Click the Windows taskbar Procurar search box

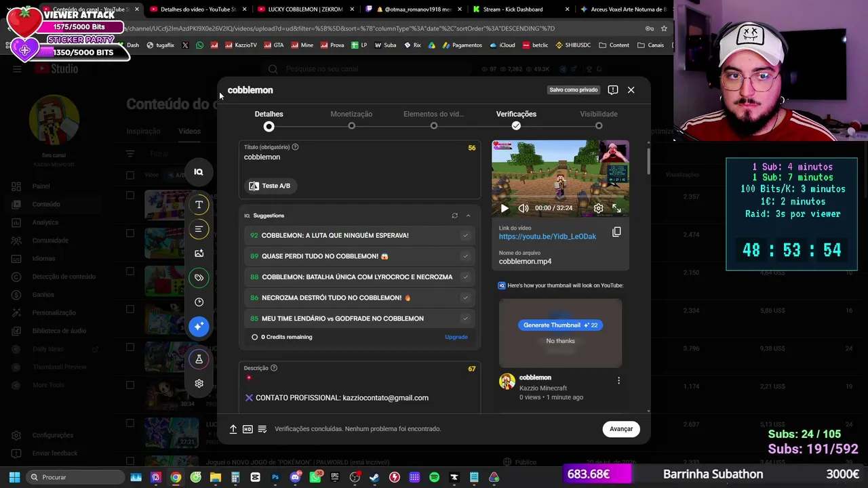point(76,477)
